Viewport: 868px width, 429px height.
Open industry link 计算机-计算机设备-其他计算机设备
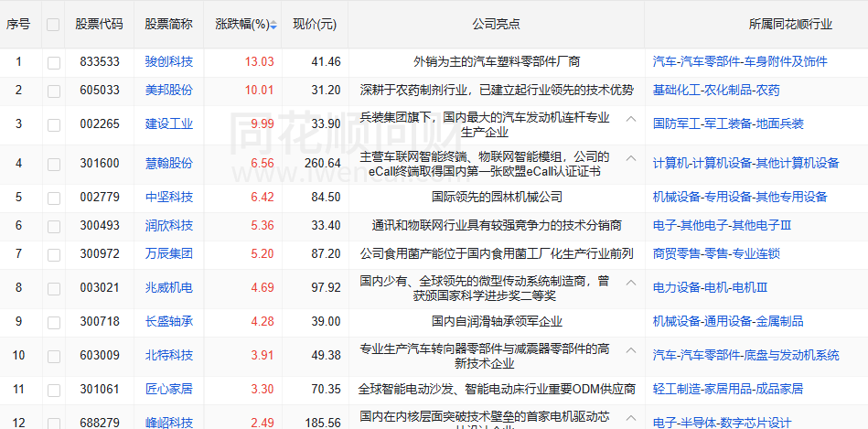tap(746, 164)
